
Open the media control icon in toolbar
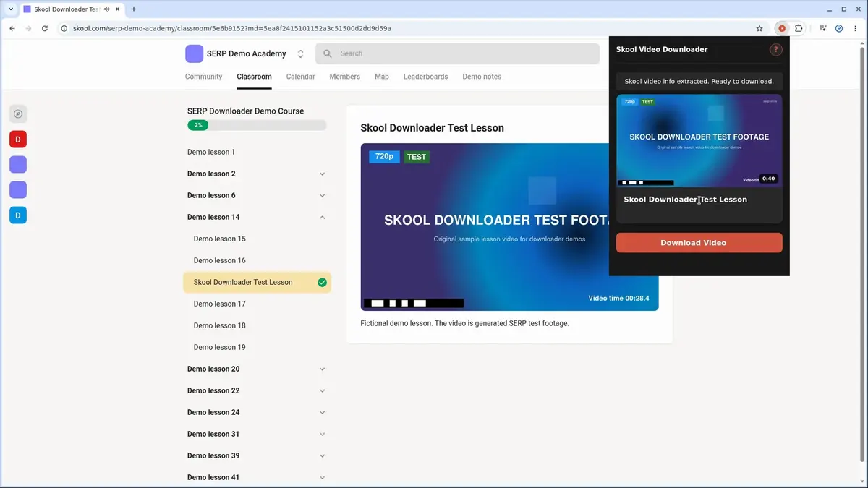(823, 28)
